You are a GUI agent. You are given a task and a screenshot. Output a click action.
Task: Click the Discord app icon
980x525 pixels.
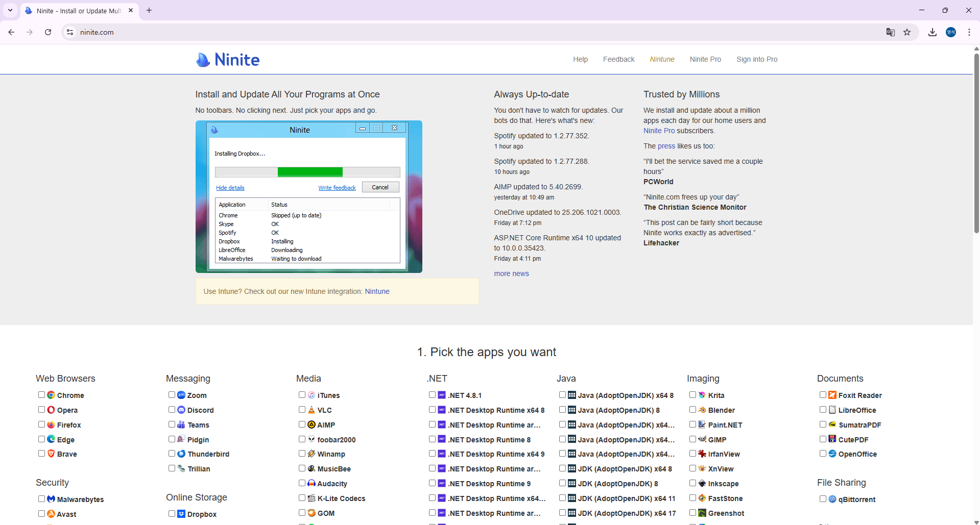point(181,410)
